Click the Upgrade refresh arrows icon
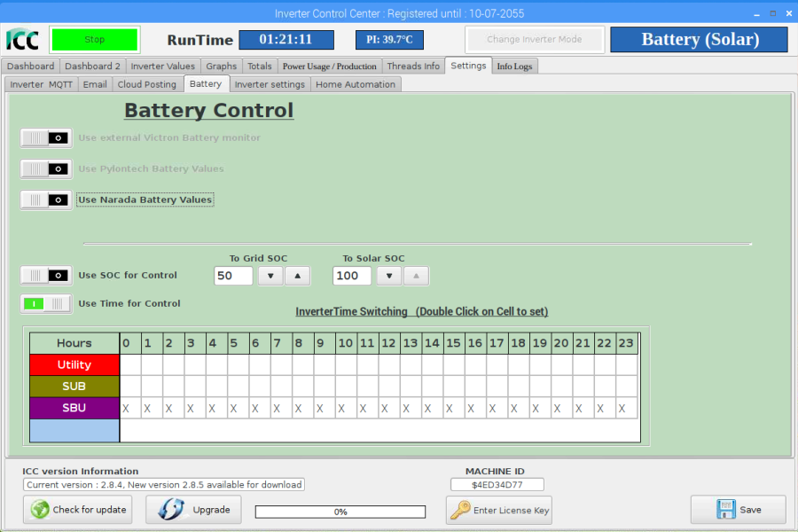 coord(171,510)
